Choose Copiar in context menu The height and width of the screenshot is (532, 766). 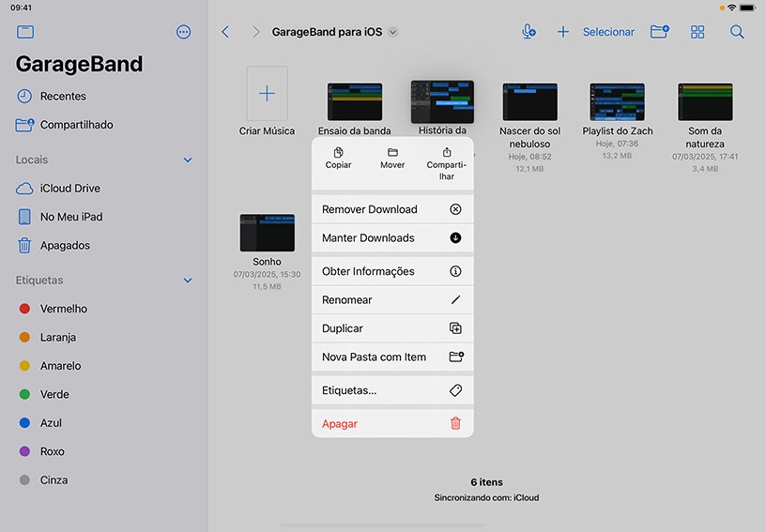click(x=339, y=159)
